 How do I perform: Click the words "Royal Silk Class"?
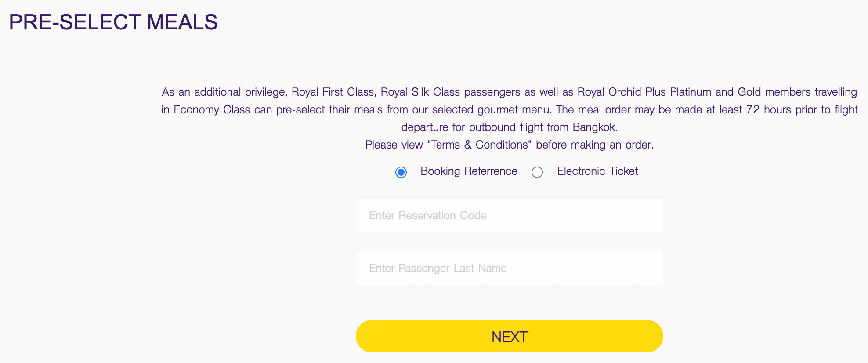coord(420,92)
